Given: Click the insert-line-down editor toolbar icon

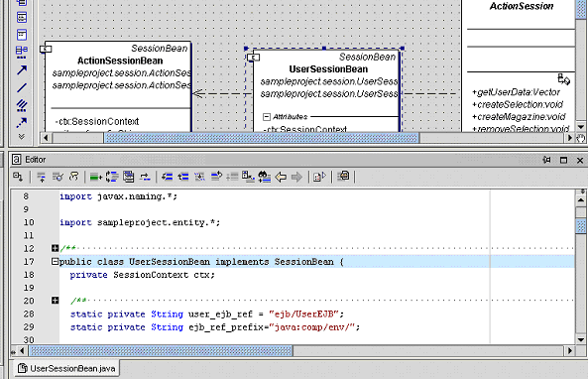Looking at the screenshot, I should [x=42, y=177].
